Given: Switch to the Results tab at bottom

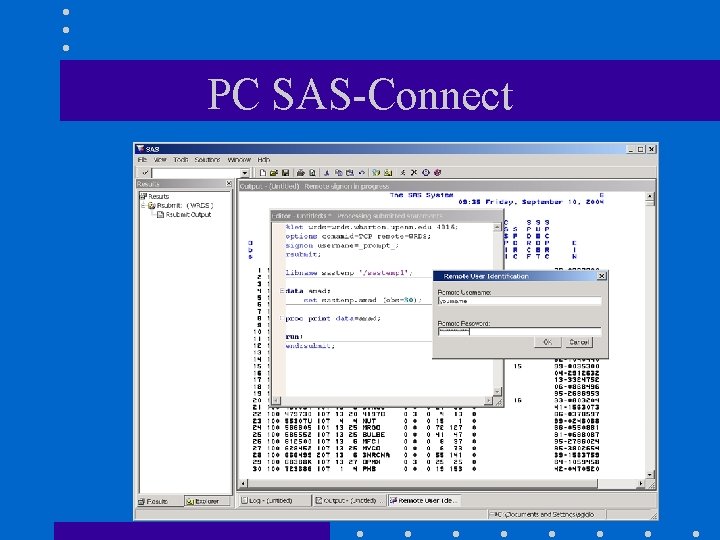Looking at the screenshot, I should coord(159,501).
